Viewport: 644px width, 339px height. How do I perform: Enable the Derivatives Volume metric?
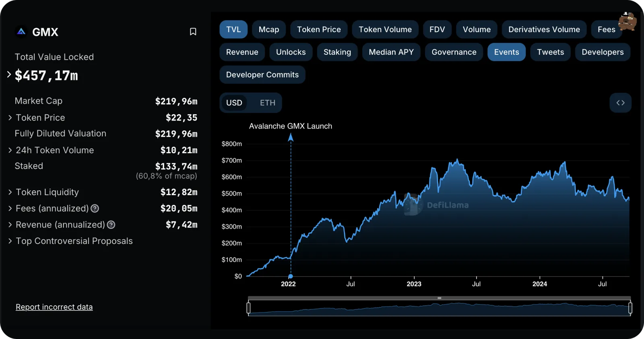tap(544, 29)
